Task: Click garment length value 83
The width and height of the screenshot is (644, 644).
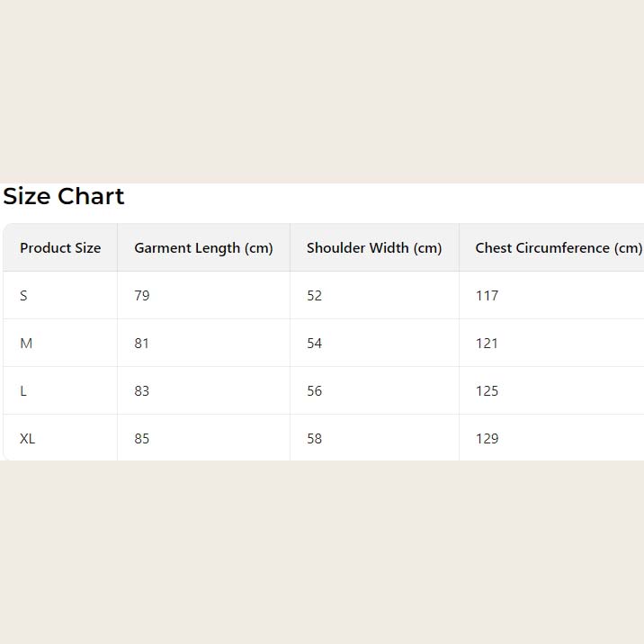Action: pos(142,391)
